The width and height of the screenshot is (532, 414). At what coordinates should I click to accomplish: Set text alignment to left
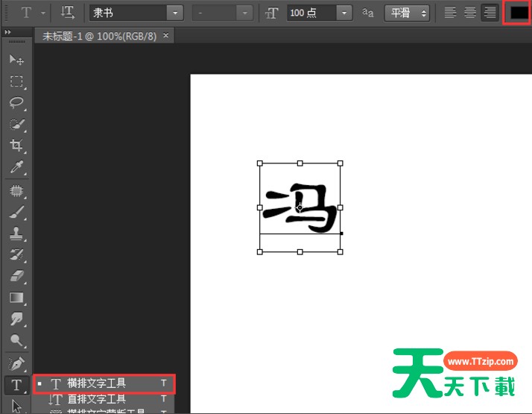[450, 13]
